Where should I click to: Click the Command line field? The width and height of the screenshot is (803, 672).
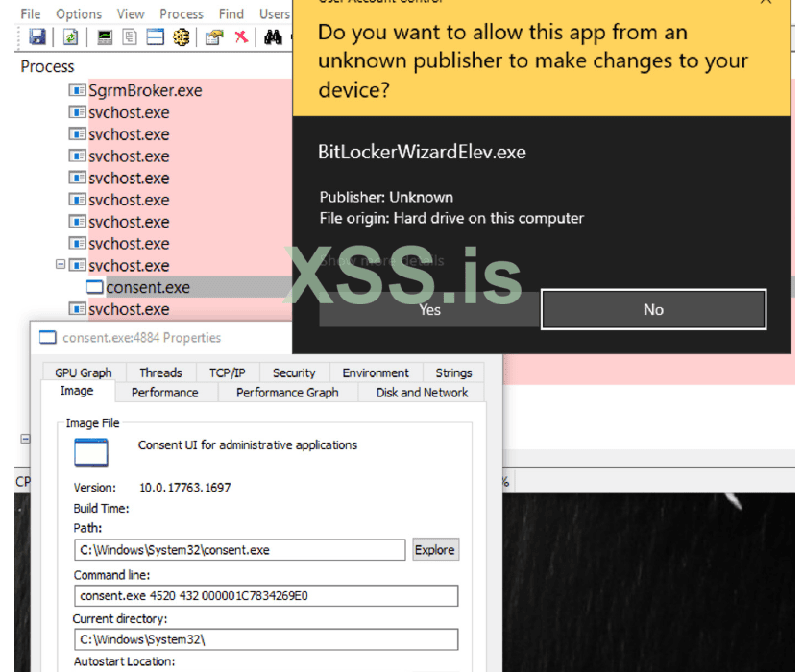266,596
